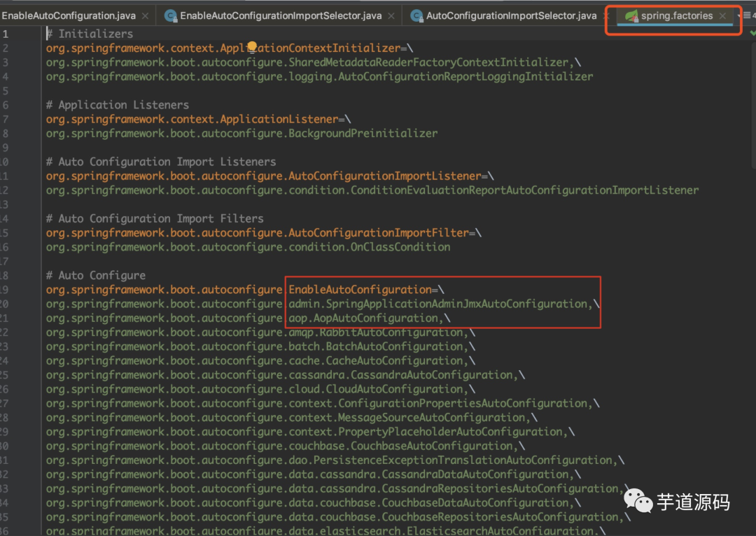Click the SpringApplicationAdminJmxAutoConfiguration line
This screenshot has height=536, width=756.
pos(323,304)
